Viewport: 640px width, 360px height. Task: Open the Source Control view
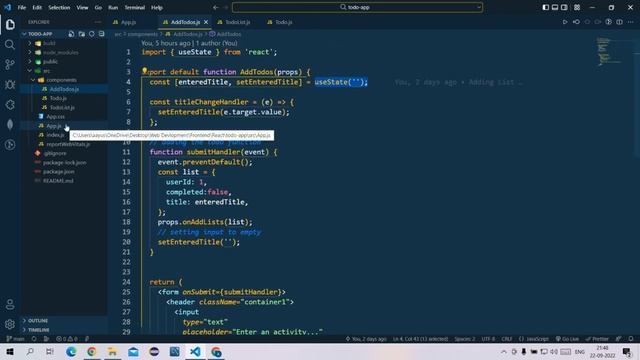click(x=10, y=64)
